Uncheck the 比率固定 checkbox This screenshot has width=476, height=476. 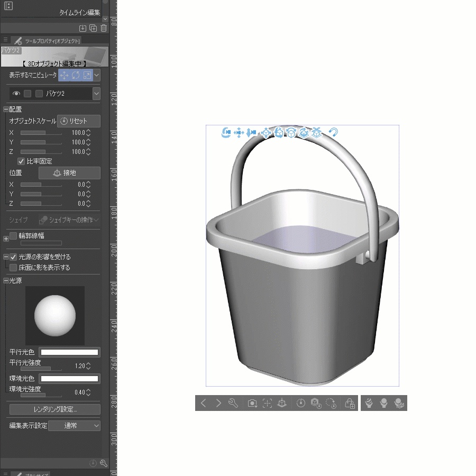pos(20,161)
